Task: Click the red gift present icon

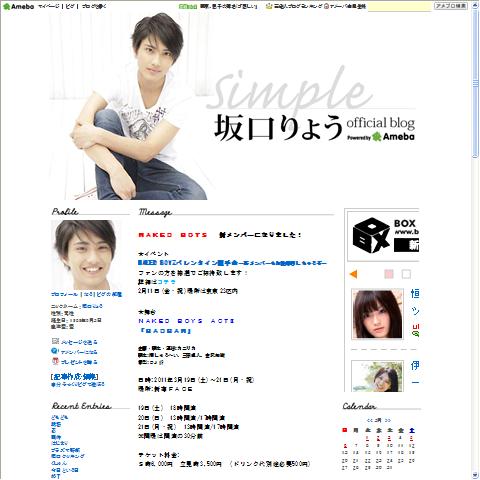Action: click(55, 361)
